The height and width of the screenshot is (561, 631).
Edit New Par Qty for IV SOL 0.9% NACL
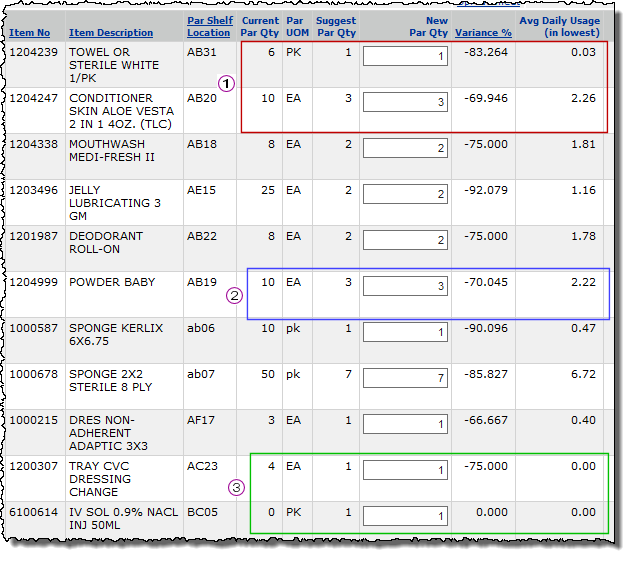(x=405, y=516)
